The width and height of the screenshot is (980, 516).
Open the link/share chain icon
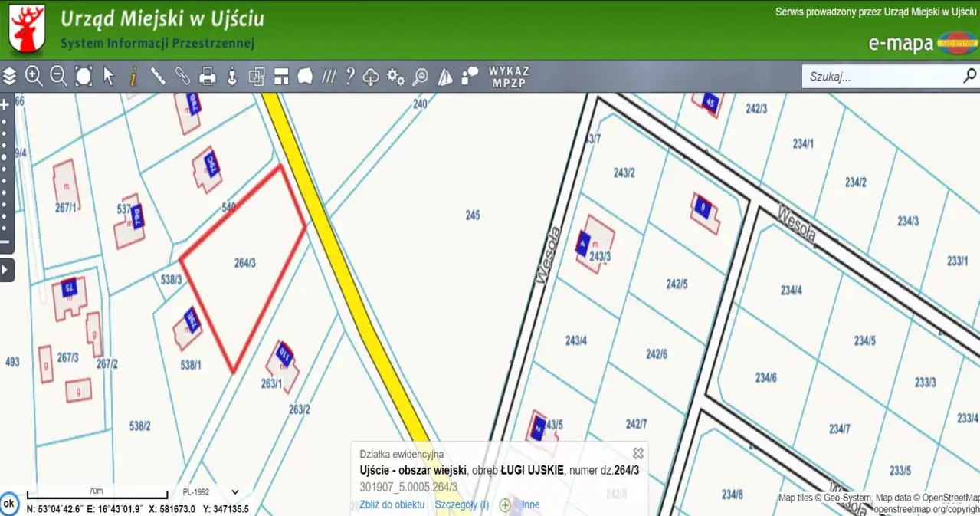pos(182,76)
